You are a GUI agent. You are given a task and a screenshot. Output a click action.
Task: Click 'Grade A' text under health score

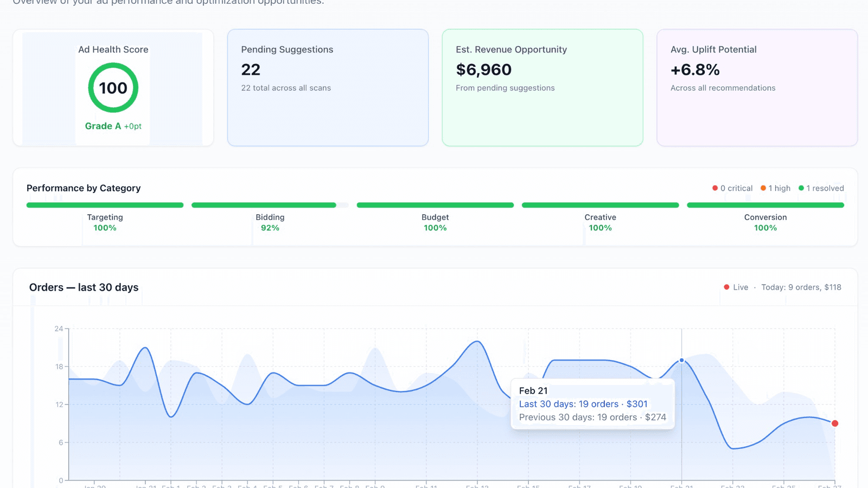click(x=103, y=126)
